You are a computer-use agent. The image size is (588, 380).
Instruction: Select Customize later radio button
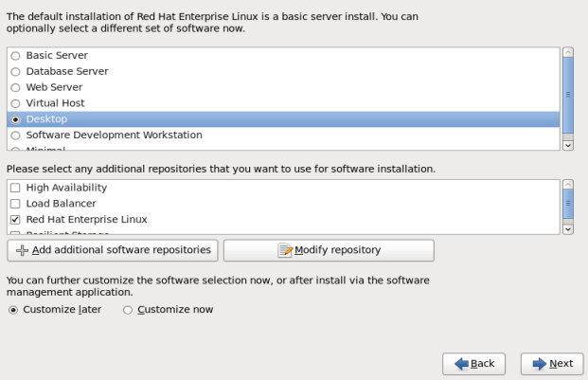(13, 310)
